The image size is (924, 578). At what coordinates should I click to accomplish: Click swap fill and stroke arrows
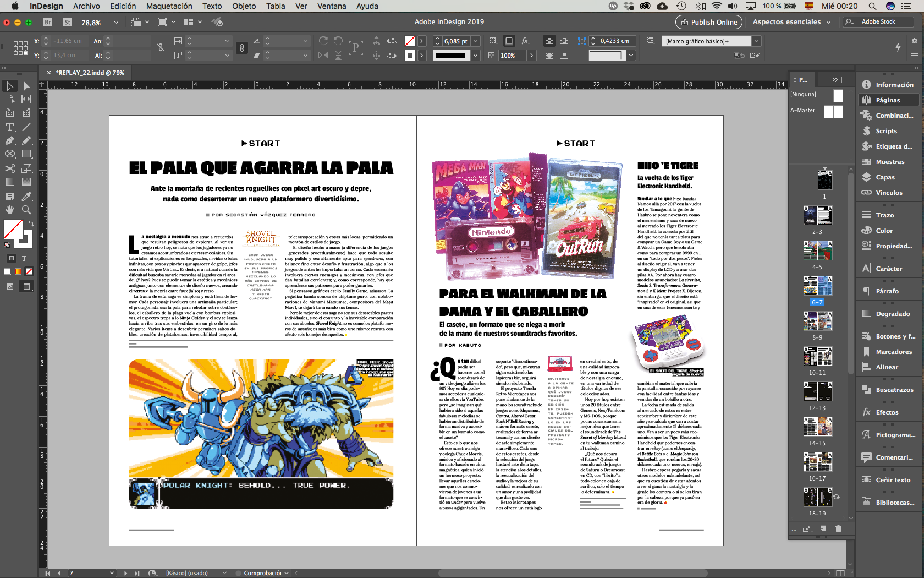coord(31,223)
